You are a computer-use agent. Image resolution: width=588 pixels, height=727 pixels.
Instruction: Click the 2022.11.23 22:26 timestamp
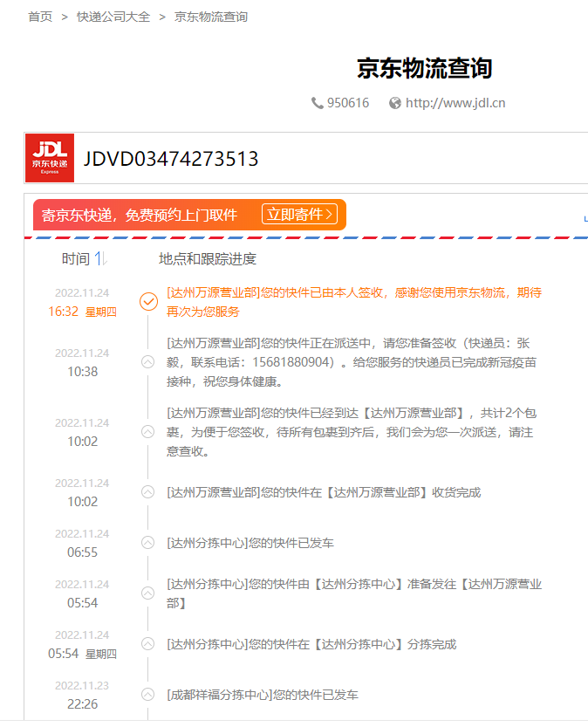[x=83, y=695]
